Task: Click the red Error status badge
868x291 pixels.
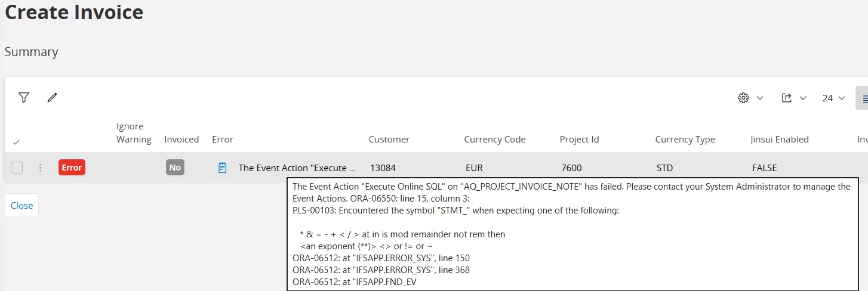Action: [x=72, y=168]
